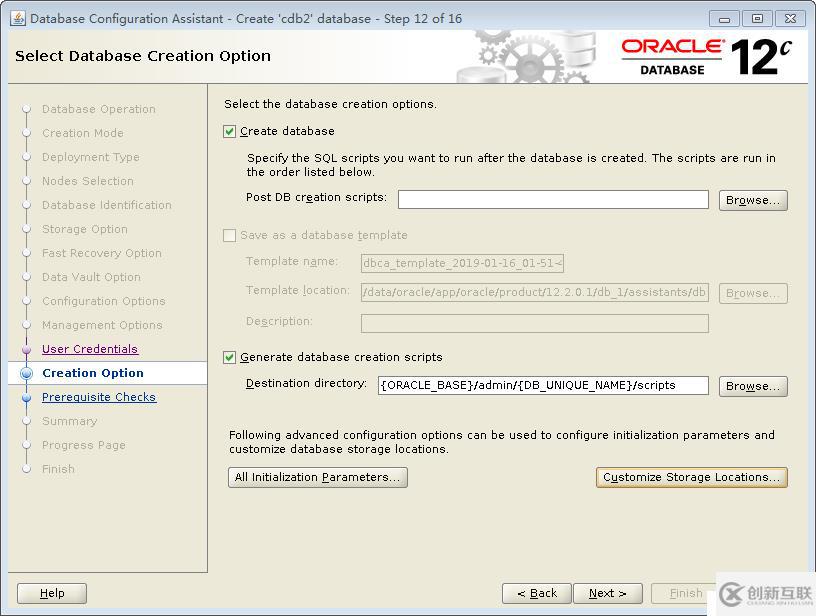
Task: Select Management Options step
Action: (x=103, y=325)
